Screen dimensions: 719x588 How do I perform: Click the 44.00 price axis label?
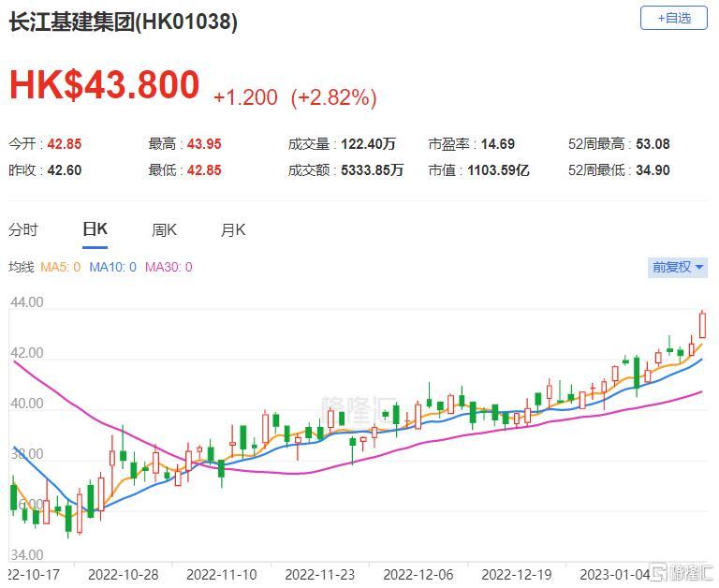[x=27, y=302]
